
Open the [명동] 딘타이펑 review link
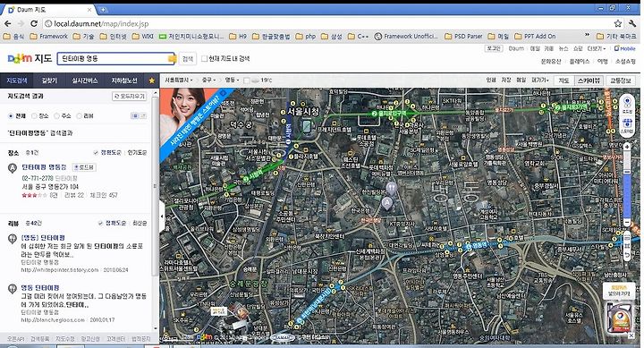(43, 238)
